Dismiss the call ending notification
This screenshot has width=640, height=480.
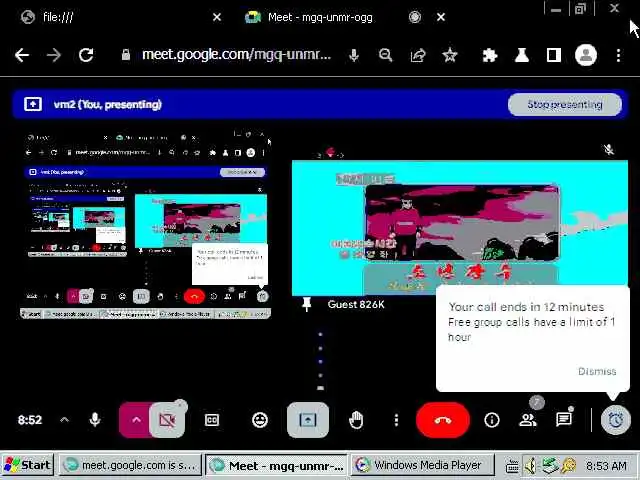[597, 371]
